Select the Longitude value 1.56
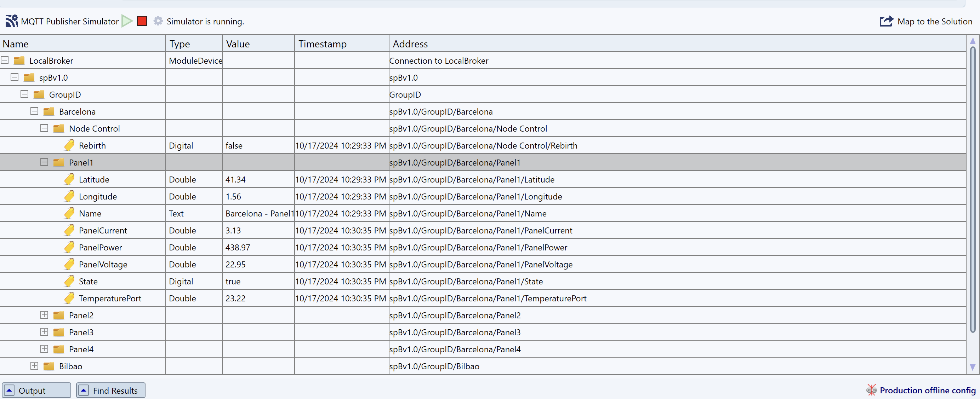This screenshot has width=980, height=399. (x=233, y=197)
